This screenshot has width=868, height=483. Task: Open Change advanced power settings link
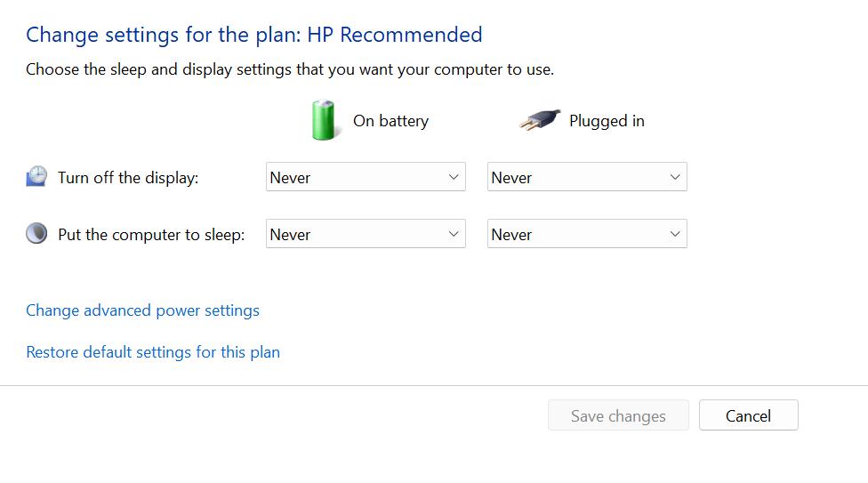(x=142, y=310)
